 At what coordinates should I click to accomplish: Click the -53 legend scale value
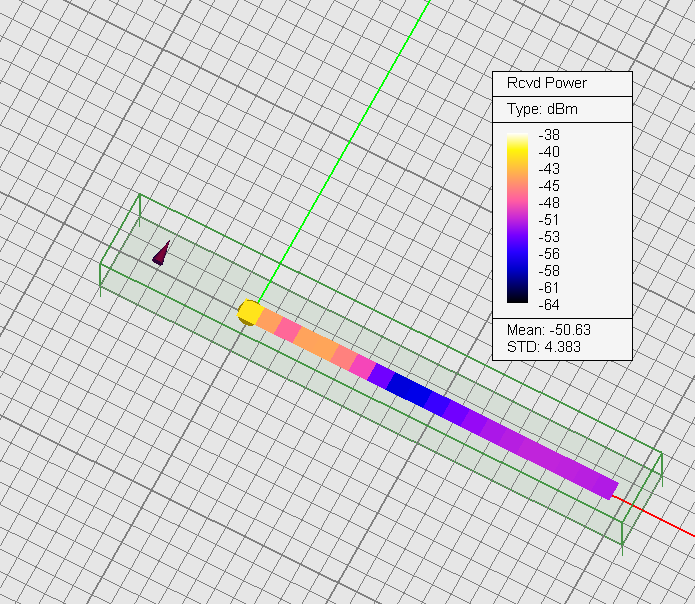click(x=549, y=237)
